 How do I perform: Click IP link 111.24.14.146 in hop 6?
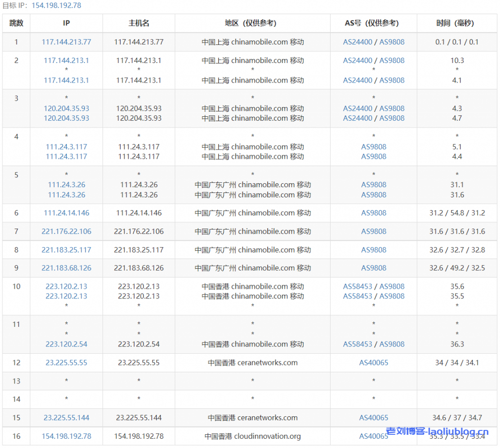(x=66, y=213)
